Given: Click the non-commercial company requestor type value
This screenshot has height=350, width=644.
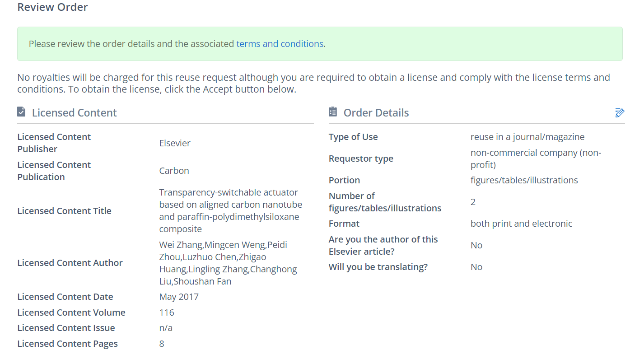Looking at the screenshot, I should coord(535,159).
